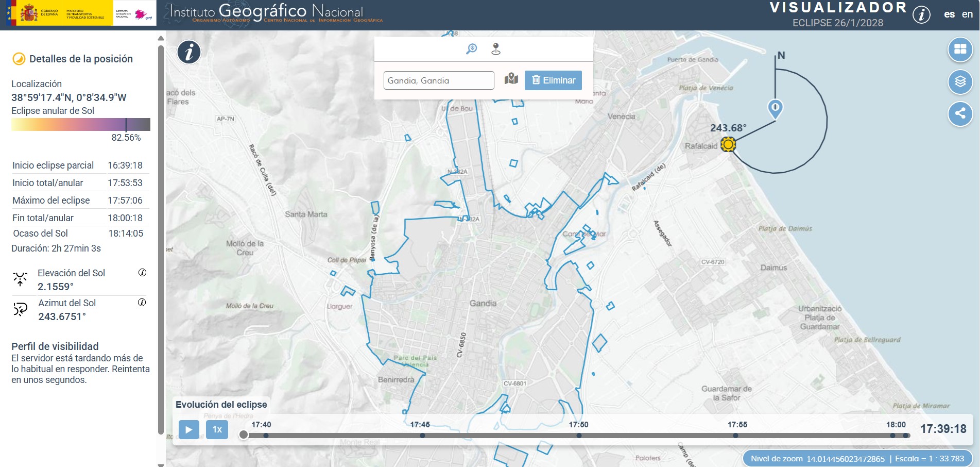Change playback speed with 1x button

tap(217, 429)
